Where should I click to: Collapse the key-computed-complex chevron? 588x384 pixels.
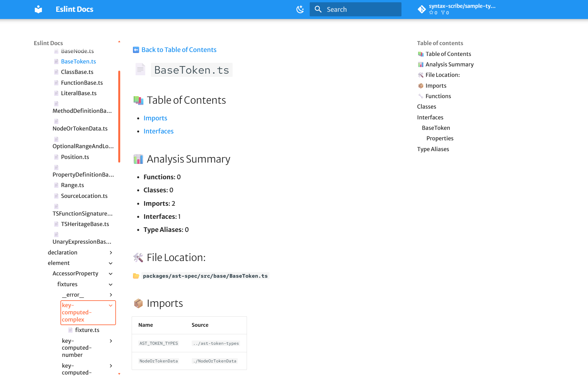[x=111, y=305]
